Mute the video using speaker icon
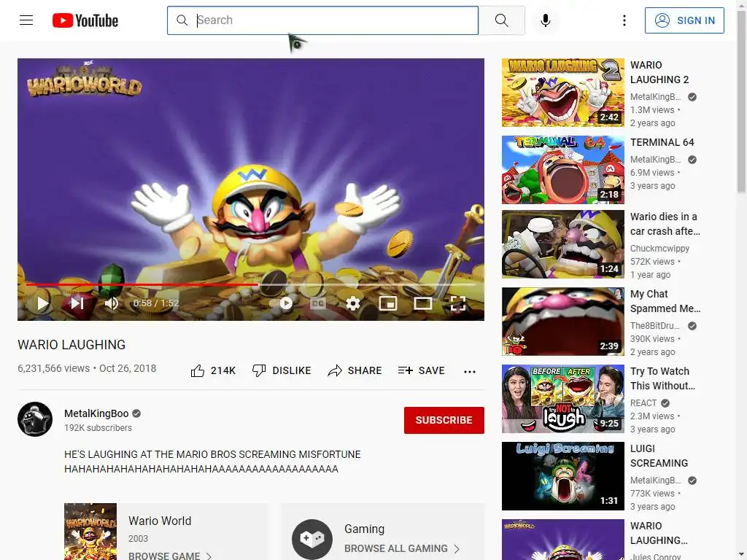Image resolution: width=747 pixels, height=560 pixels. 111,303
